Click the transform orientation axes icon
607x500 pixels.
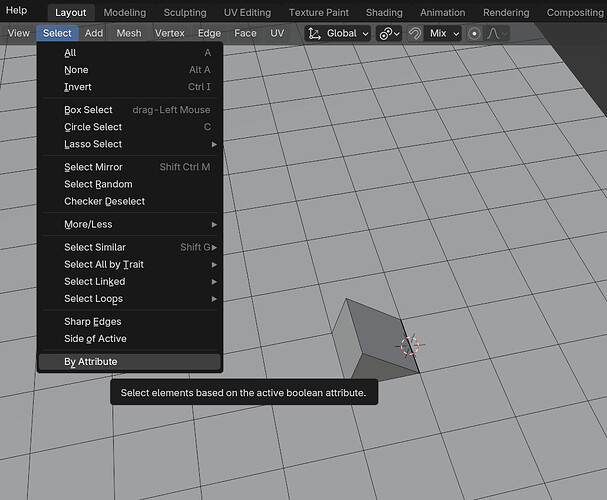click(314, 34)
